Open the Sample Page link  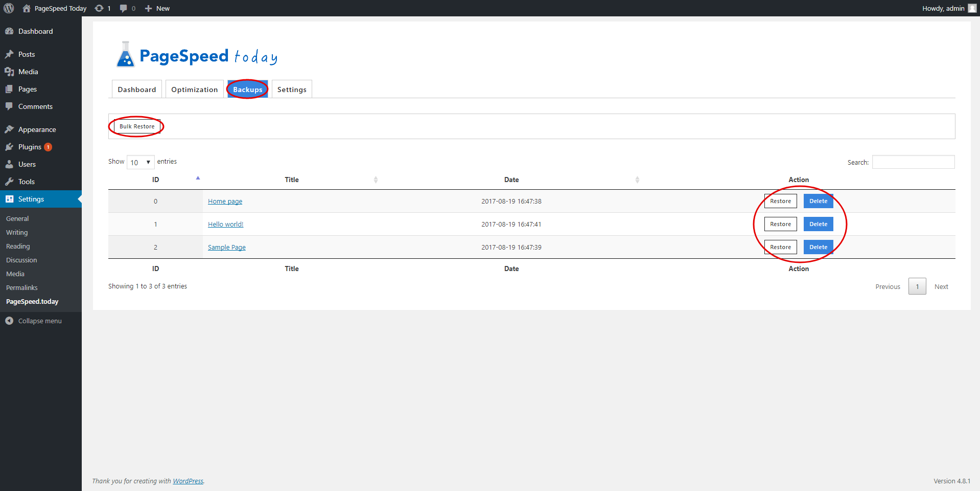[226, 247]
